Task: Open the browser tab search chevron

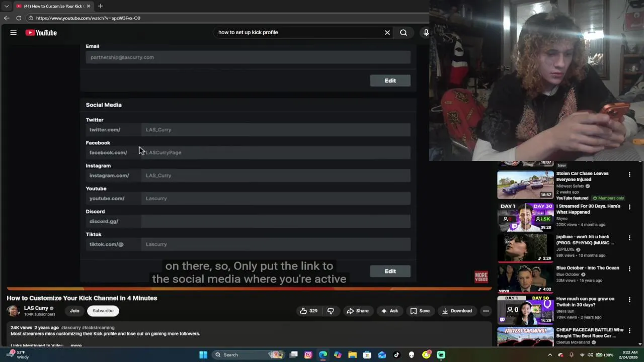Action: point(6,6)
